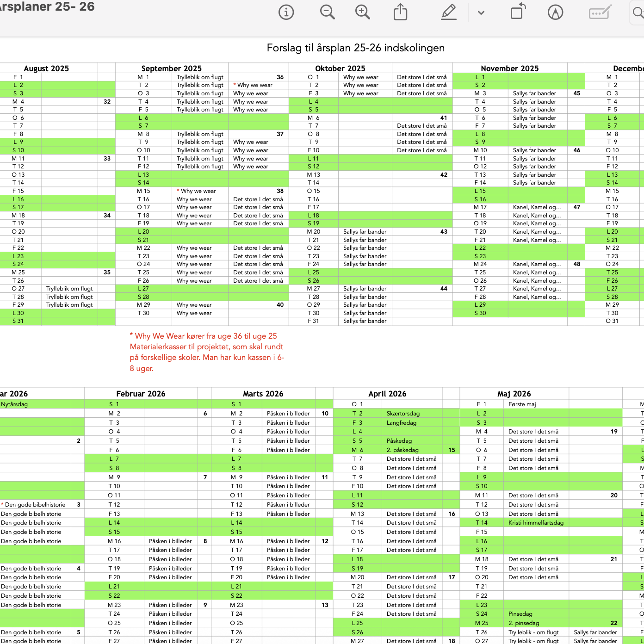
Task: Rotate the page with the rotate icon
Action: pyautogui.click(x=518, y=12)
